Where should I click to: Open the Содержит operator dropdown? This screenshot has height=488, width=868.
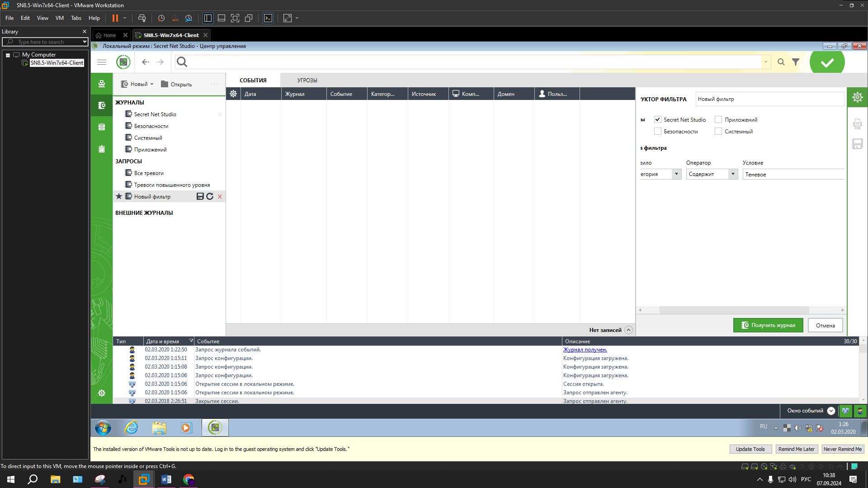733,174
